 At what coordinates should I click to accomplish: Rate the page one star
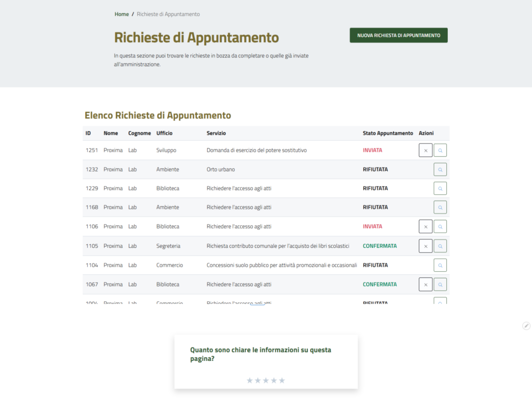click(250, 381)
